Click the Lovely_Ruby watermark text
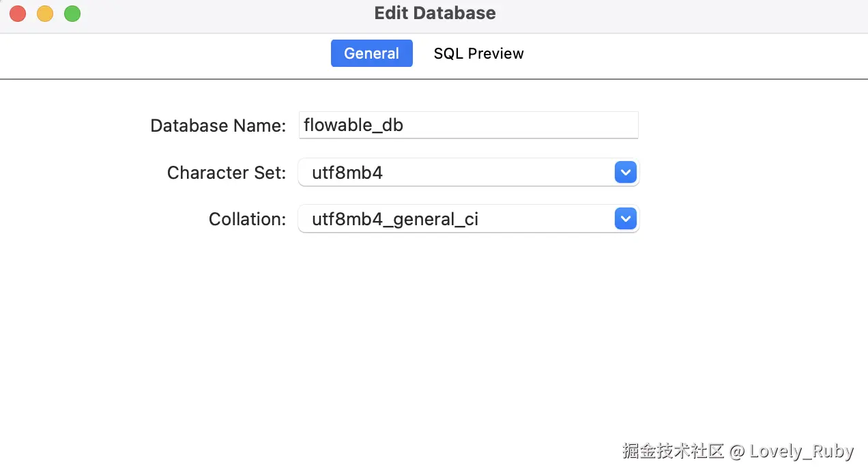The width and height of the screenshot is (868, 475). [801, 451]
